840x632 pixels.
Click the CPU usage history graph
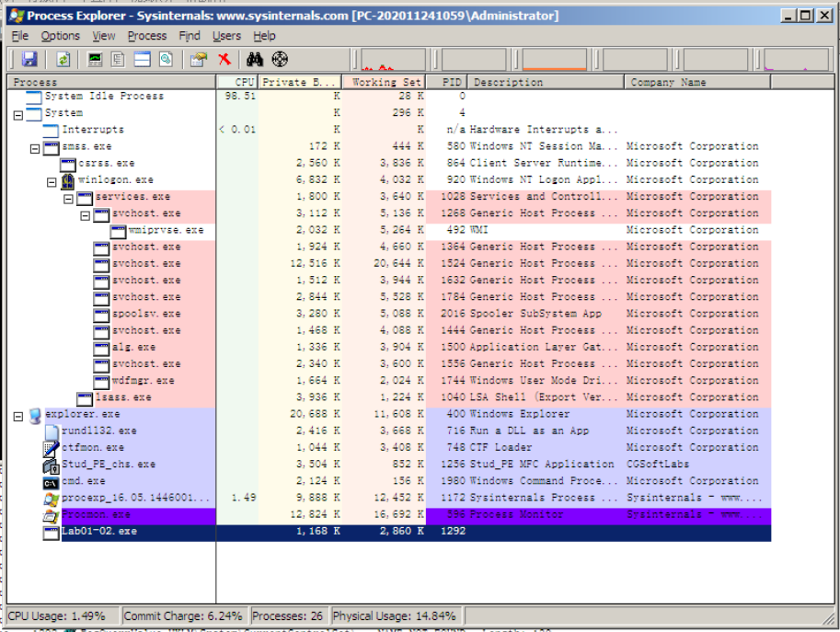coord(393,59)
